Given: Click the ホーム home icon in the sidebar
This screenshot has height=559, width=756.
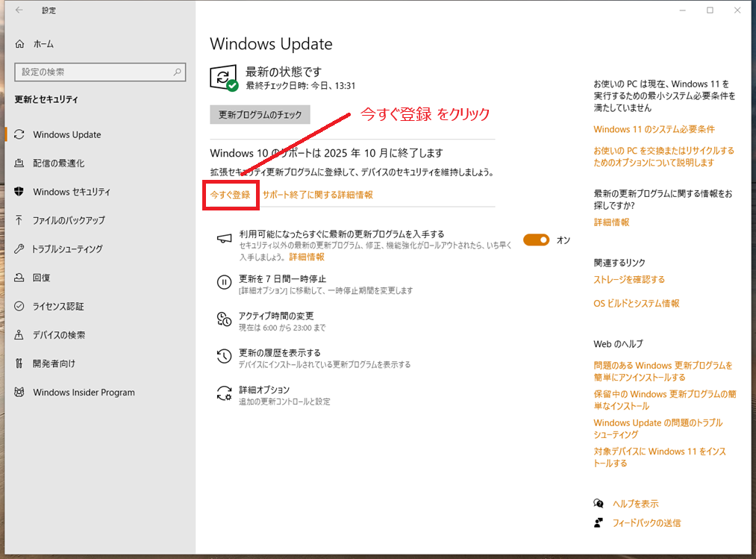Looking at the screenshot, I should click(x=20, y=44).
